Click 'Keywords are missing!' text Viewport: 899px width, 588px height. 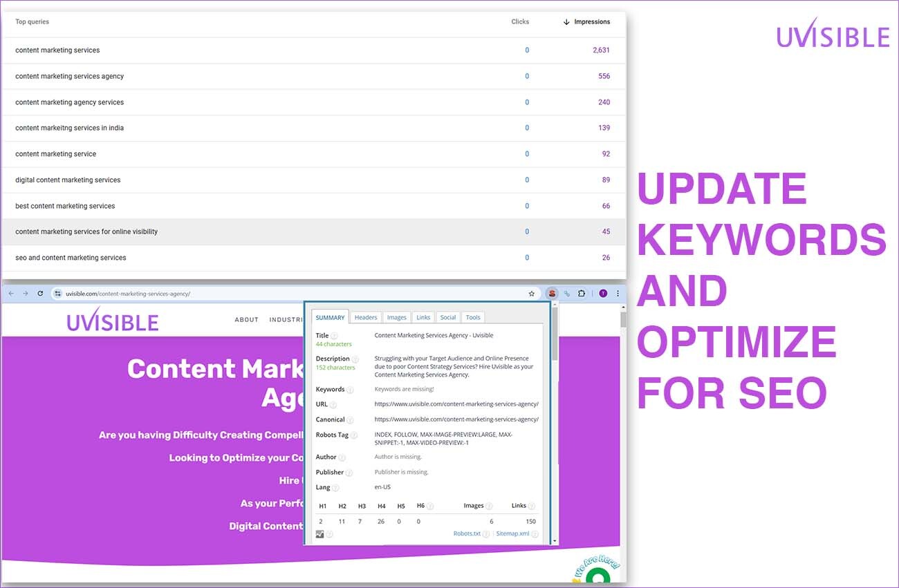point(405,390)
